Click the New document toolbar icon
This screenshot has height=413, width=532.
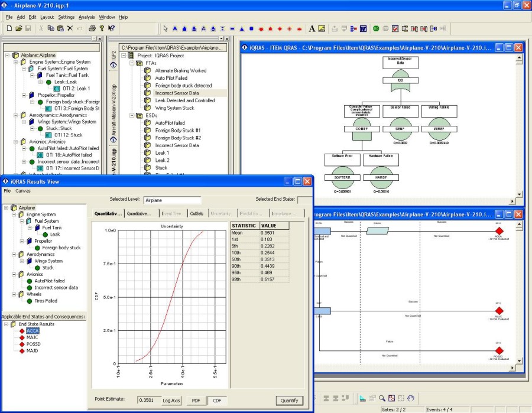9,28
